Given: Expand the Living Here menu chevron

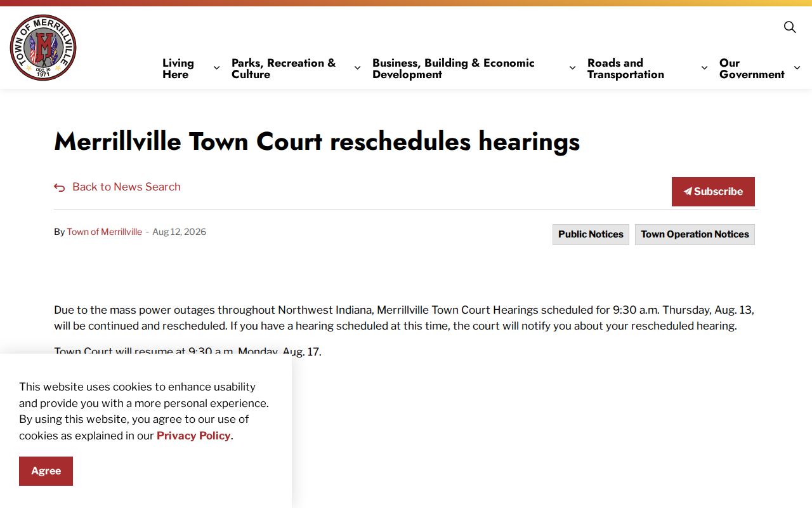Looking at the screenshot, I should [x=216, y=68].
